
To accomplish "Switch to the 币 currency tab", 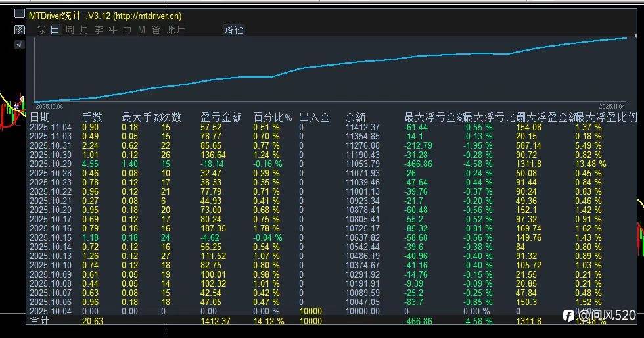I will click(127, 30).
